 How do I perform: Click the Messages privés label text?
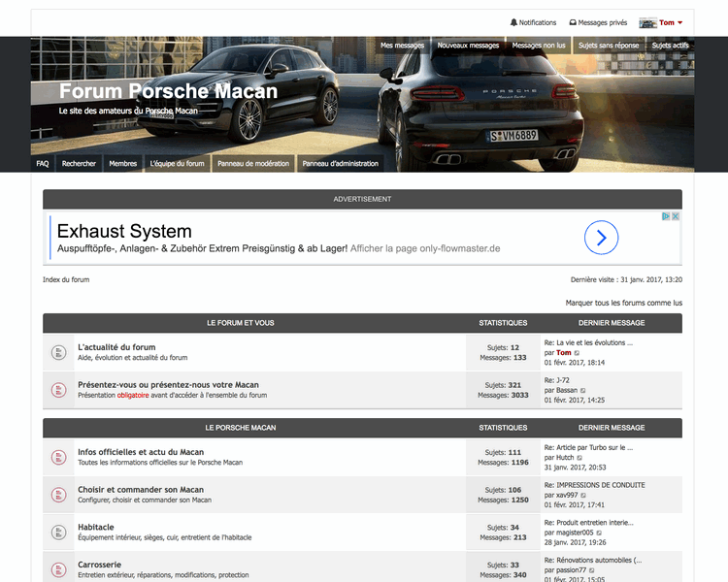click(602, 22)
